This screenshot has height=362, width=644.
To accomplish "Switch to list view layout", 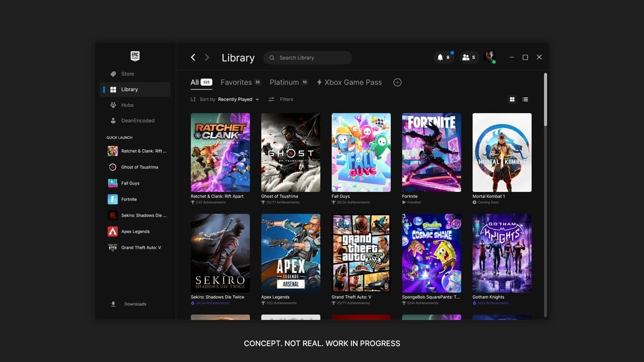I will pos(525,99).
